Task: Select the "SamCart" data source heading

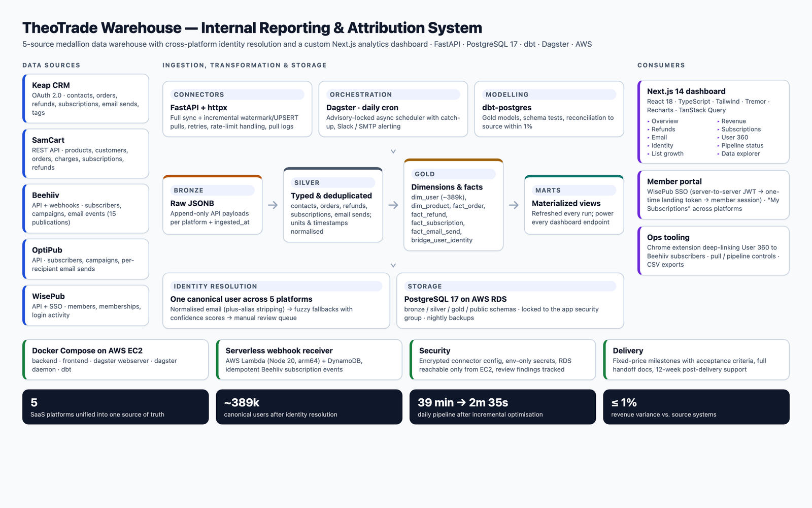Action: pos(48,140)
